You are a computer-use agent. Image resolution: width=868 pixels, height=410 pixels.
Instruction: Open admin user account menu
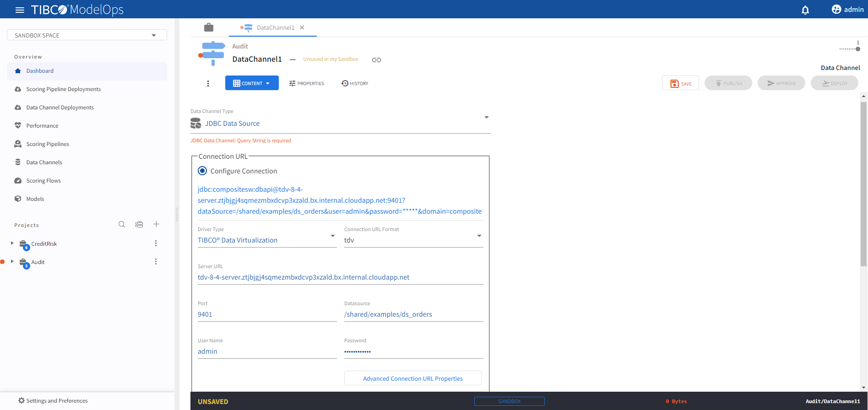point(847,10)
